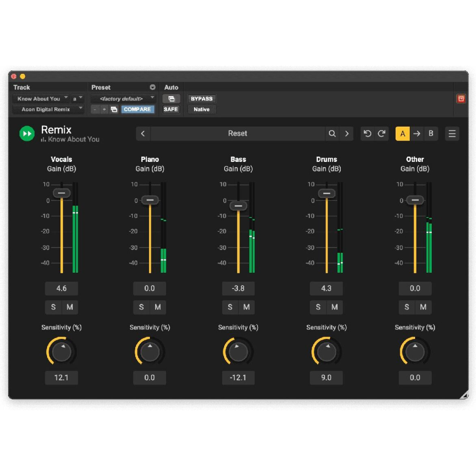The image size is (476, 476).
Task: Go to the previous preset arrow
Action: tap(143, 134)
